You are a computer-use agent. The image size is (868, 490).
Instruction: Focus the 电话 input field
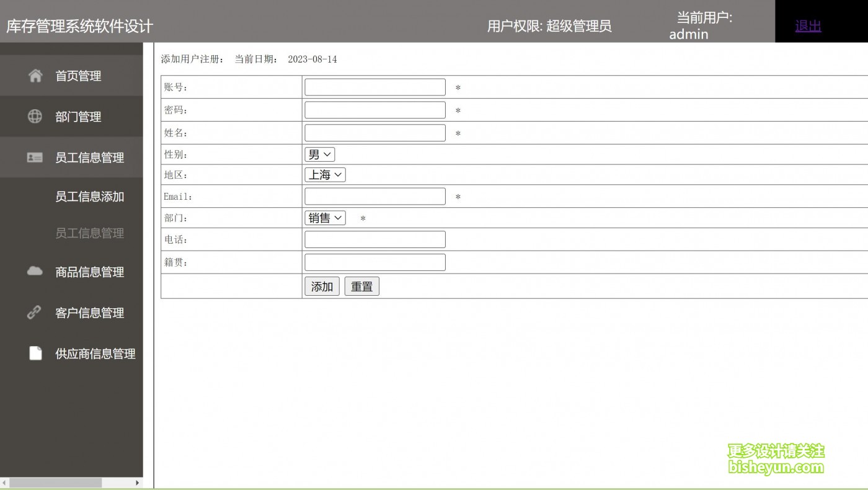point(375,239)
